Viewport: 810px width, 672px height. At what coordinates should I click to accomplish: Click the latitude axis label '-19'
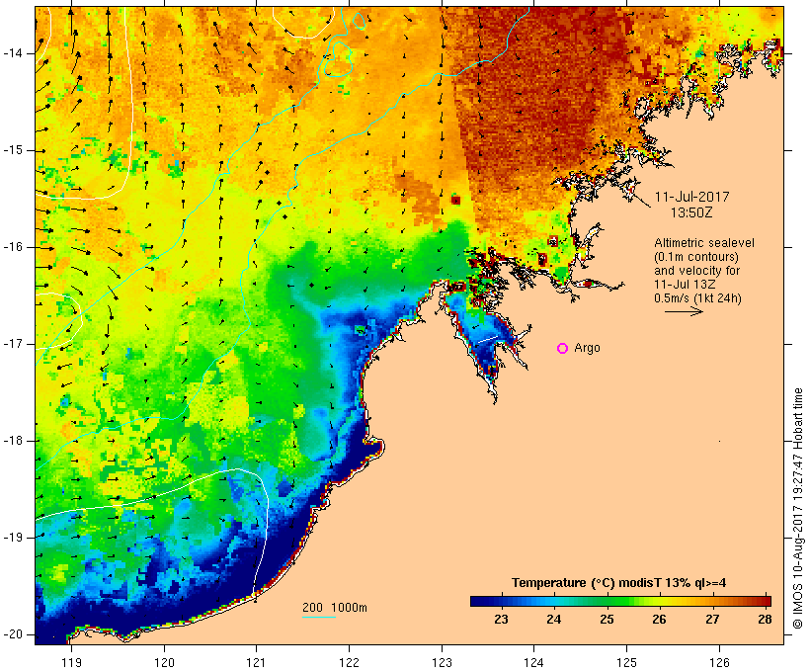pos(12,538)
